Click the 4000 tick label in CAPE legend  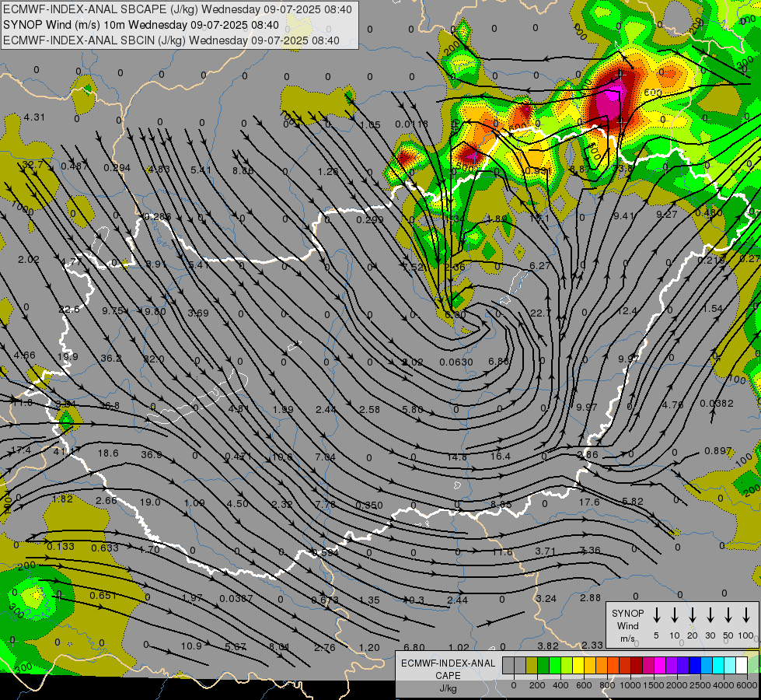tap(724, 685)
